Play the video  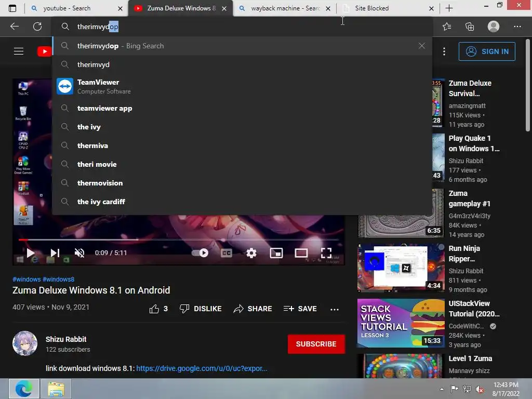tap(31, 253)
